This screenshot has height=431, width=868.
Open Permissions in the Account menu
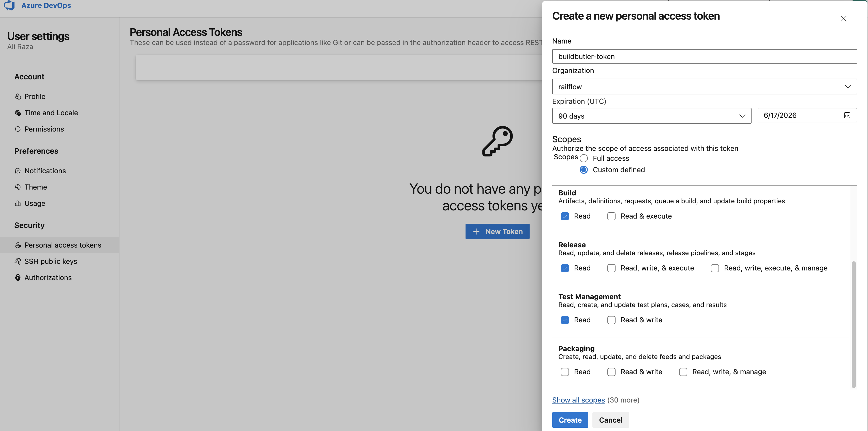pos(44,129)
